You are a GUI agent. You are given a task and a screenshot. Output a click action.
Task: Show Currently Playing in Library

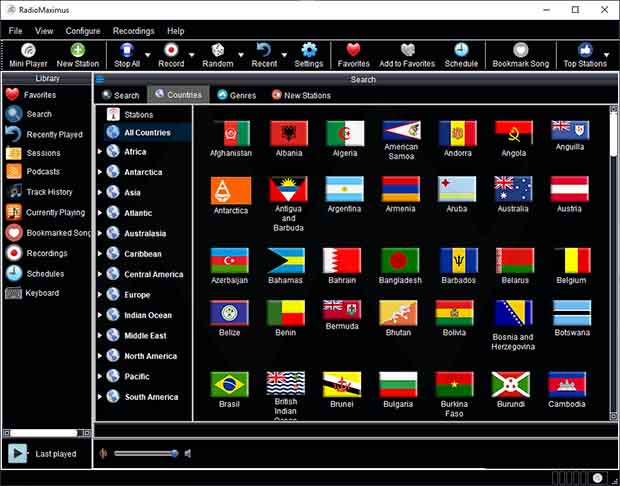[x=45, y=212]
